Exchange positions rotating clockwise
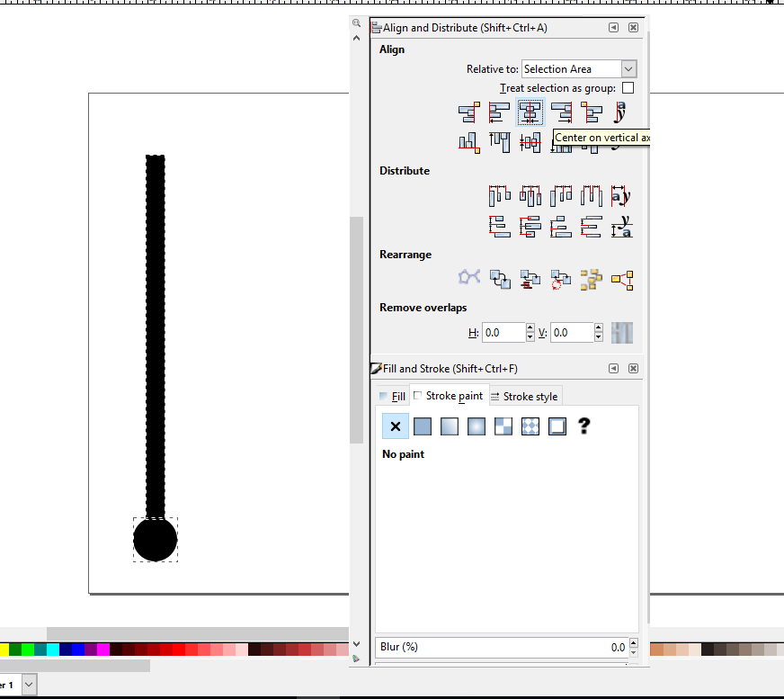Screen dimensions: 784x699 tap(561, 279)
